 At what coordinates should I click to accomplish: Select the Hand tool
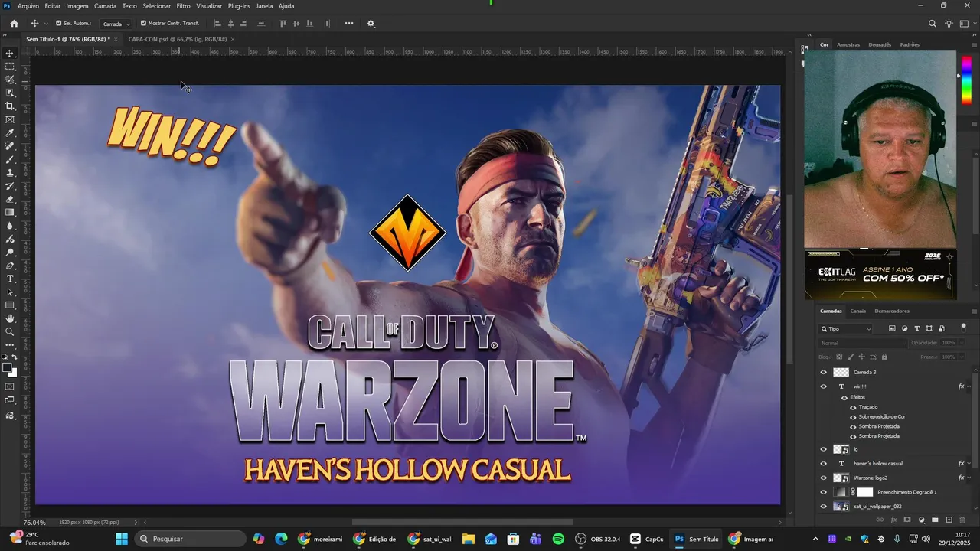tap(10, 318)
